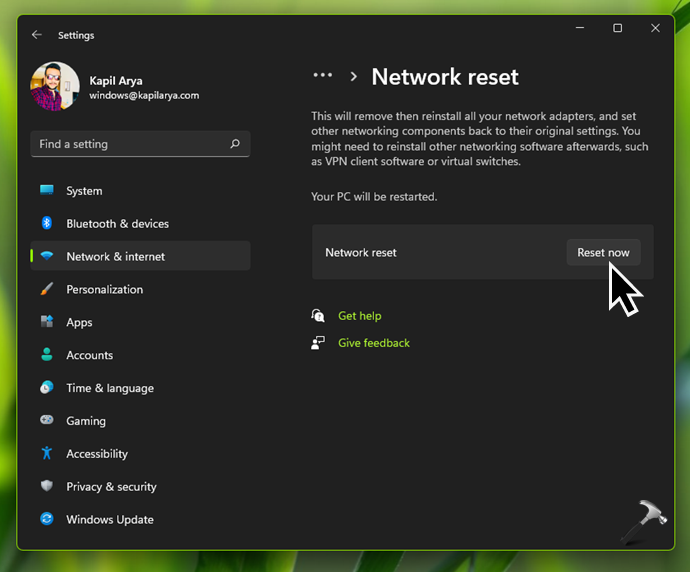Go back using the back arrow
This screenshot has height=572, width=690.
(x=37, y=35)
